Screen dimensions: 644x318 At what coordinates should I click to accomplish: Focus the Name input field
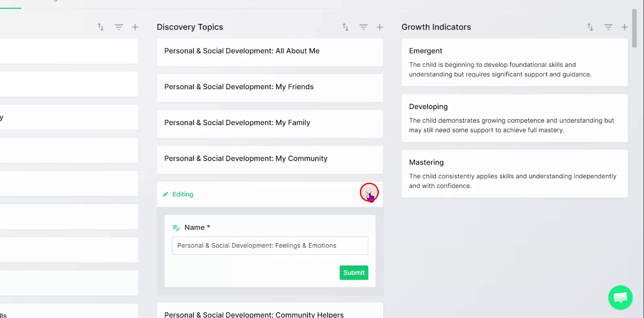coord(270,246)
